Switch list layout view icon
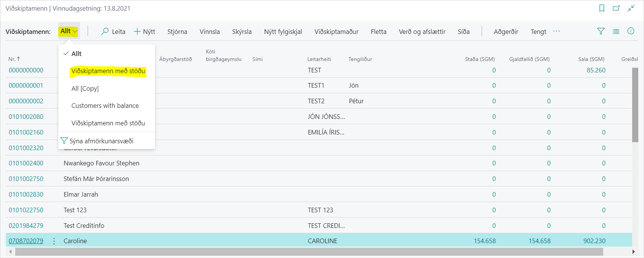The width and height of the screenshot is (644, 258). coord(616,31)
